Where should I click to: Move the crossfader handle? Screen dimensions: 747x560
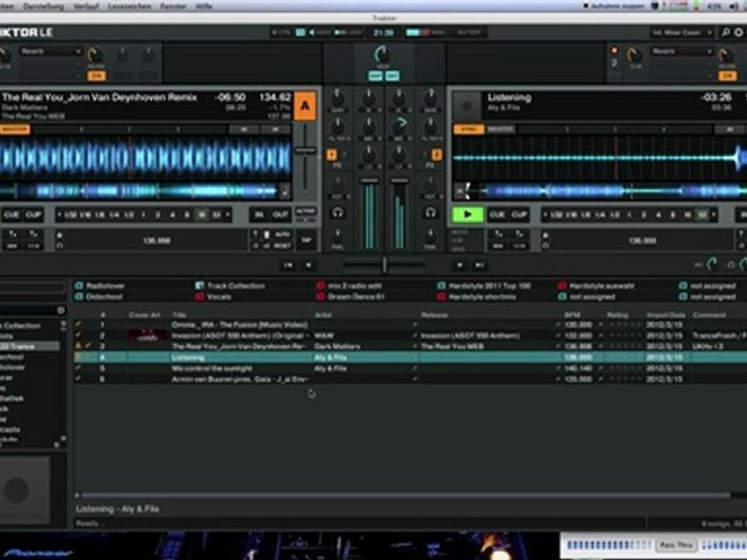(384, 264)
